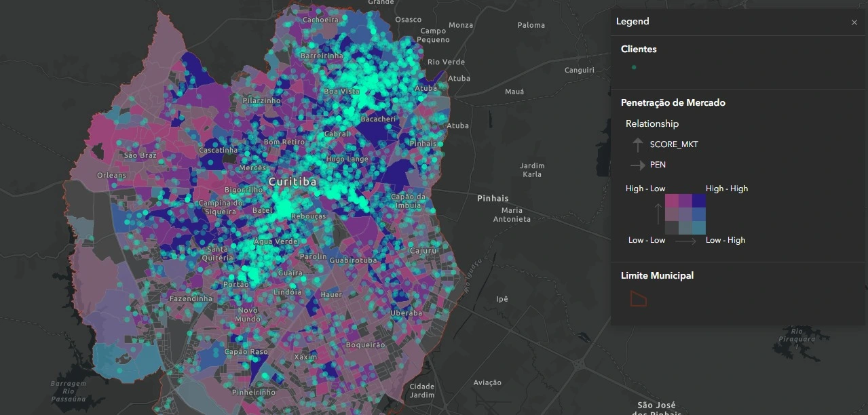Click the High - Low legend label
The height and width of the screenshot is (415, 868).
[x=645, y=189]
